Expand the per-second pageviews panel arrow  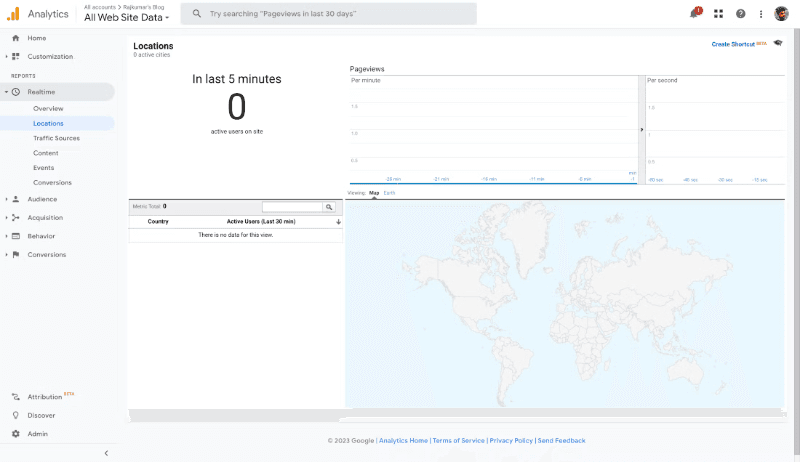point(642,130)
